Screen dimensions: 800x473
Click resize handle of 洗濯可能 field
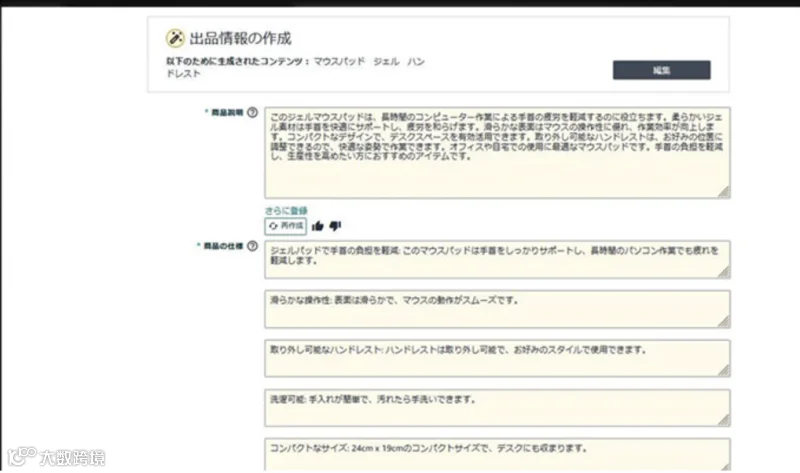point(724,420)
